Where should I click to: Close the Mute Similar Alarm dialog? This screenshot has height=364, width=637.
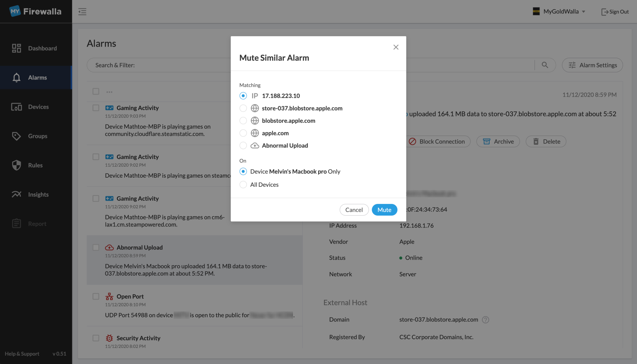click(396, 47)
